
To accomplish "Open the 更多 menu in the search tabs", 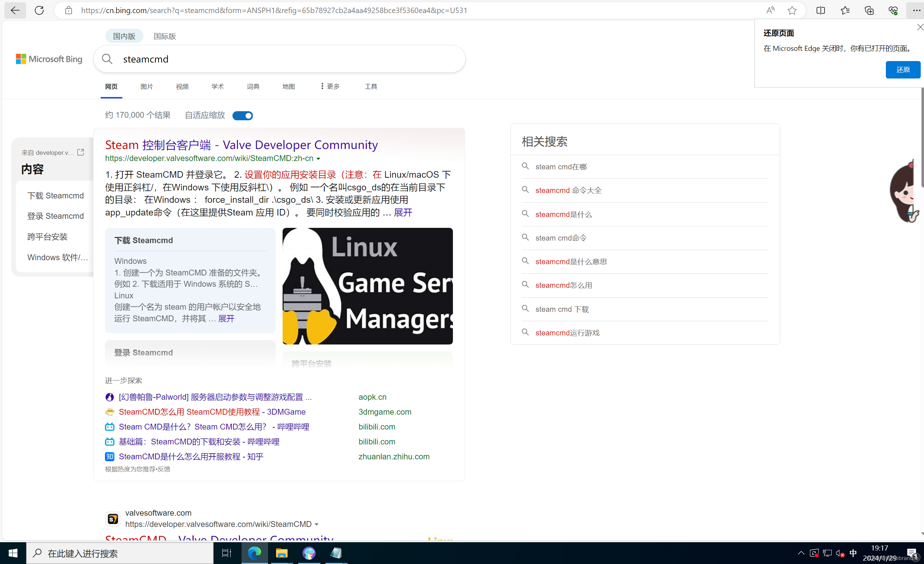I will pyautogui.click(x=330, y=86).
